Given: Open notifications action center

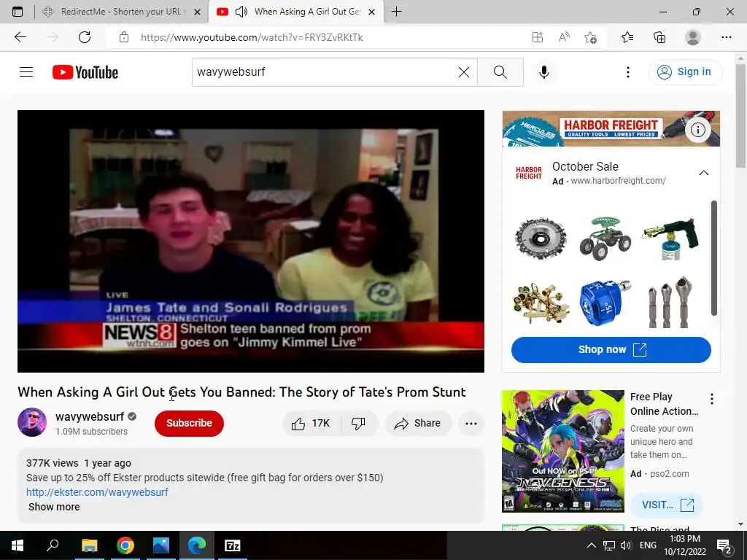Looking at the screenshot, I should [x=724, y=545].
